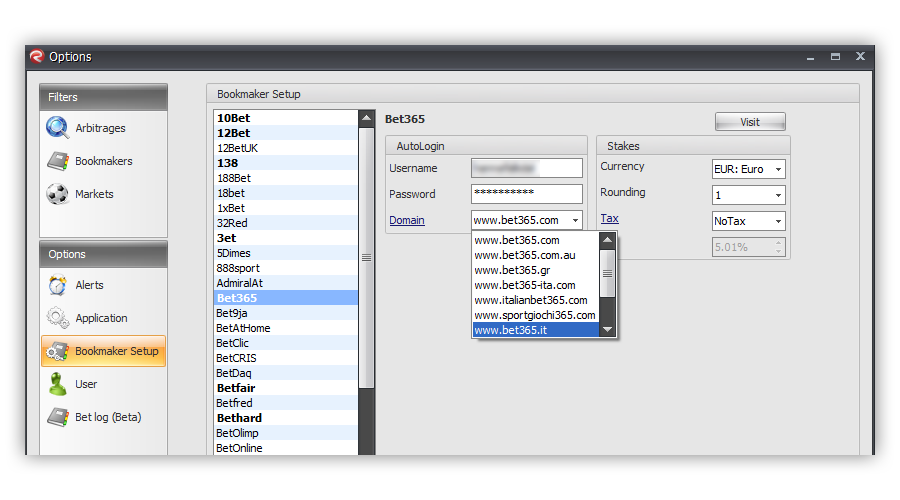Click the Visit button

(750, 122)
